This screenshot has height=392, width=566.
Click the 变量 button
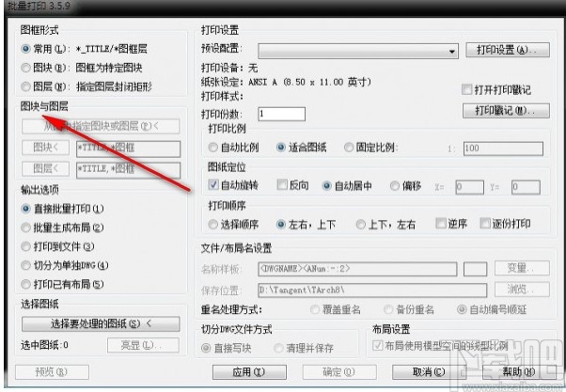[x=522, y=268]
